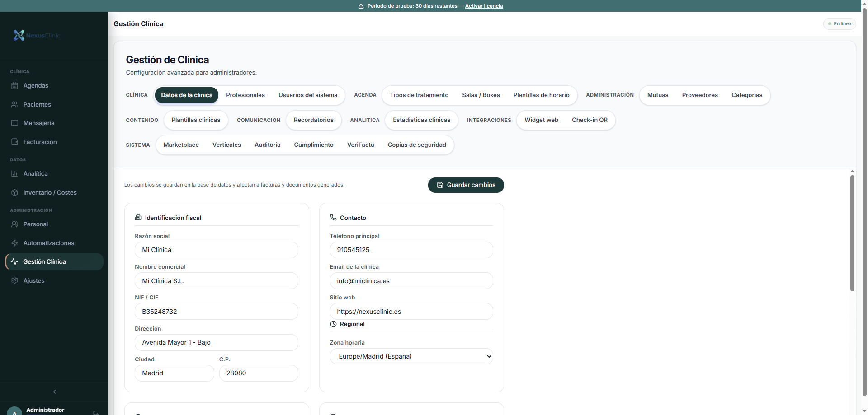Click the Mensajería chat bubble icon

[x=14, y=123]
